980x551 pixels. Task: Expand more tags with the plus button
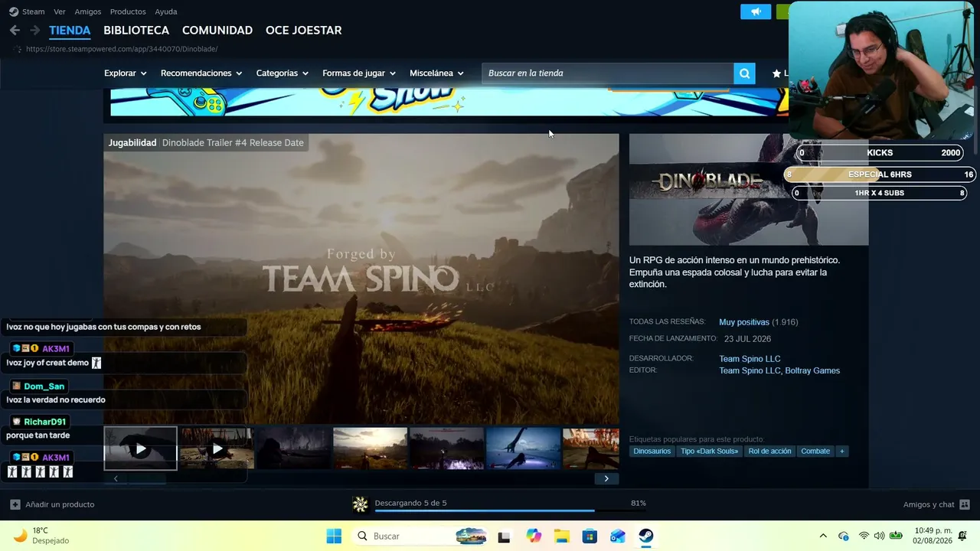point(842,452)
